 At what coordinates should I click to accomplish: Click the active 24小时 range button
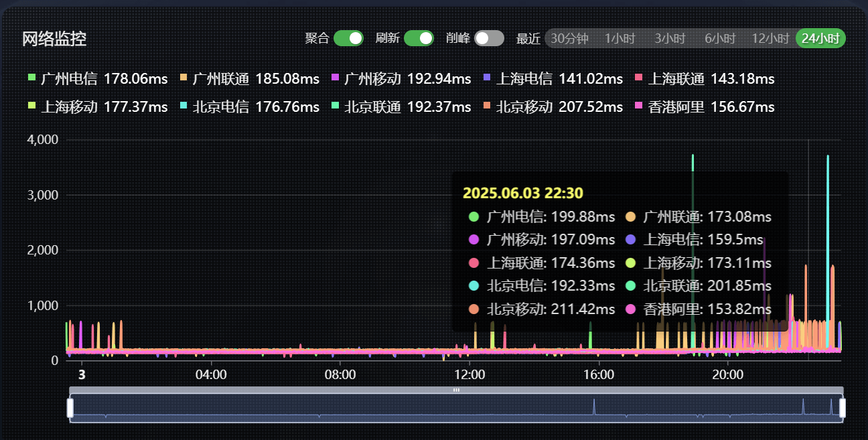820,38
